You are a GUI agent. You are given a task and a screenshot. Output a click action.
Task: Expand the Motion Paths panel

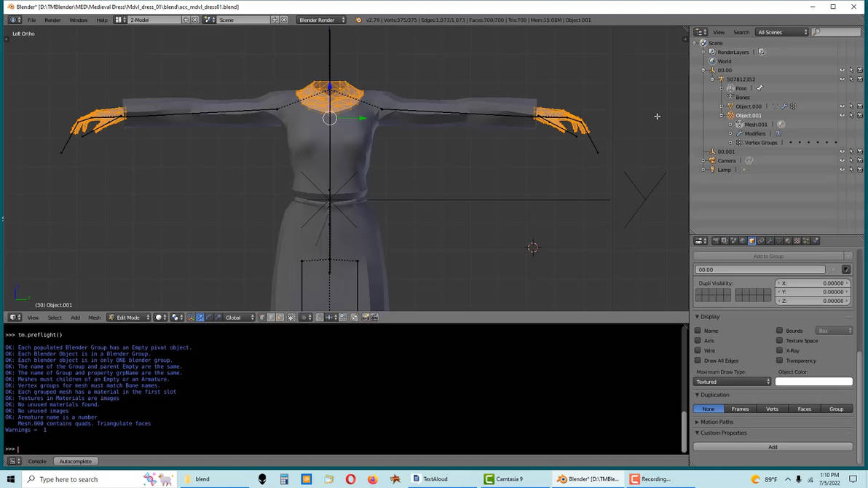click(x=717, y=421)
